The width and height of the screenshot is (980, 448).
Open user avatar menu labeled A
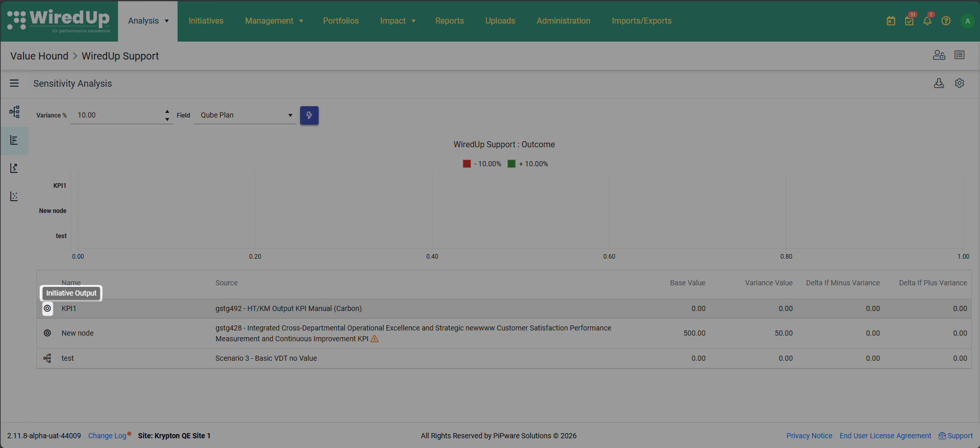(x=968, y=21)
